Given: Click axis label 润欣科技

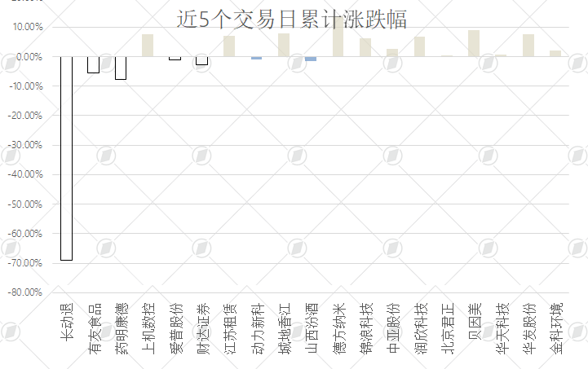Looking at the screenshot, I should click(421, 328).
